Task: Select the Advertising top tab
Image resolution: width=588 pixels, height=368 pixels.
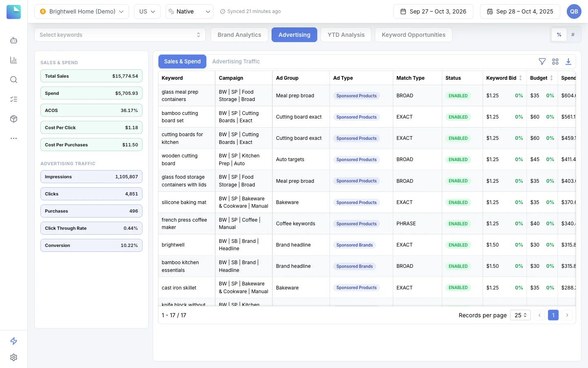Action: [294, 35]
